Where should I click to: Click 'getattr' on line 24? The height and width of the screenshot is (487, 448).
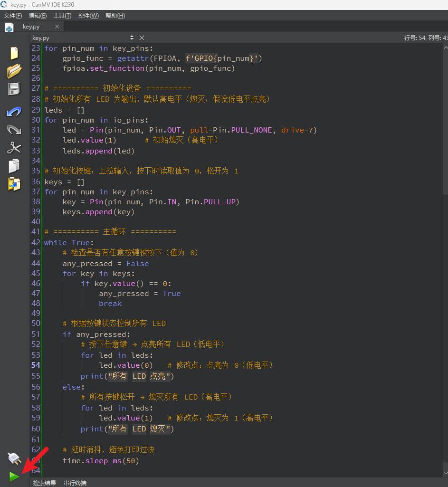[133, 58]
